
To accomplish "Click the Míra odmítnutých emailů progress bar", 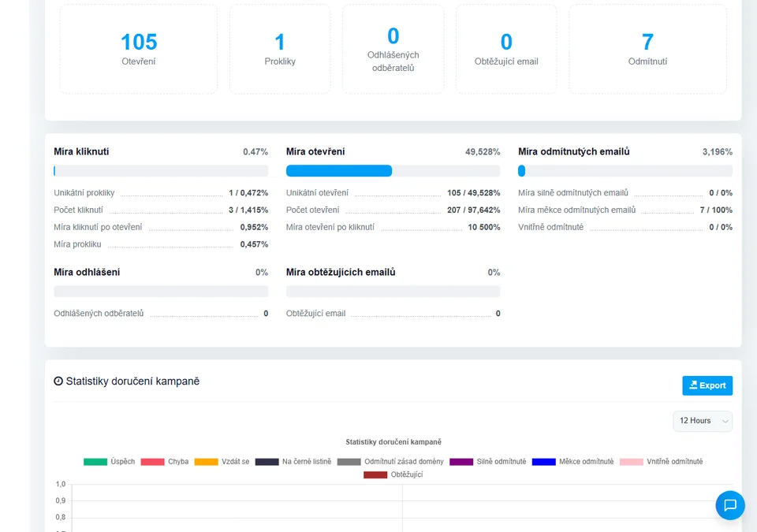I will point(625,171).
